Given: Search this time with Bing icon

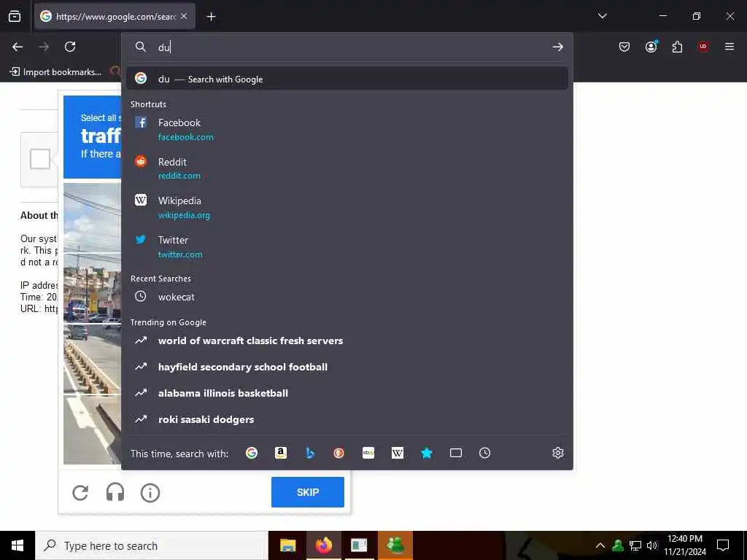Looking at the screenshot, I should pyautogui.click(x=309, y=453).
